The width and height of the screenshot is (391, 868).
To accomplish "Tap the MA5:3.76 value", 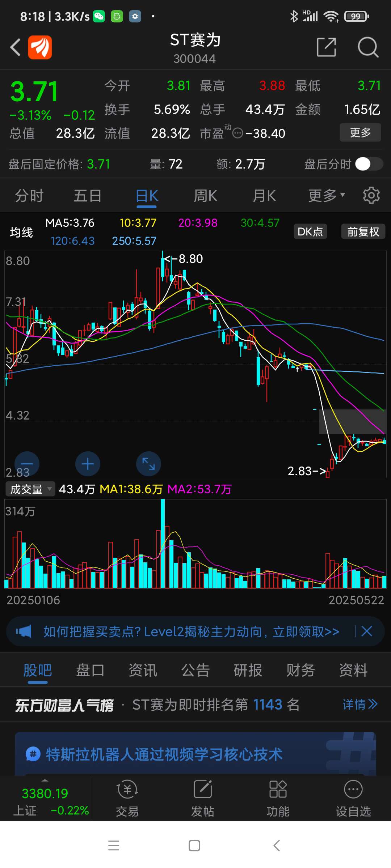I will click(x=70, y=223).
